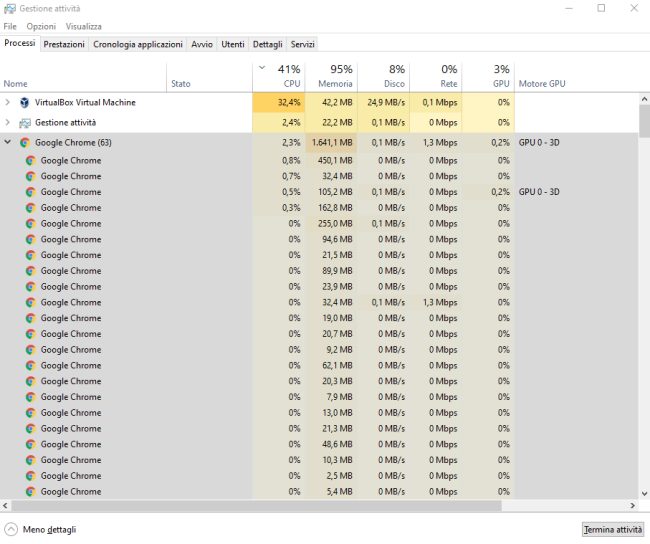Click the vertical scrollbar up arrow
This screenshot has height=544, width=650.
[x=644, y=99]
